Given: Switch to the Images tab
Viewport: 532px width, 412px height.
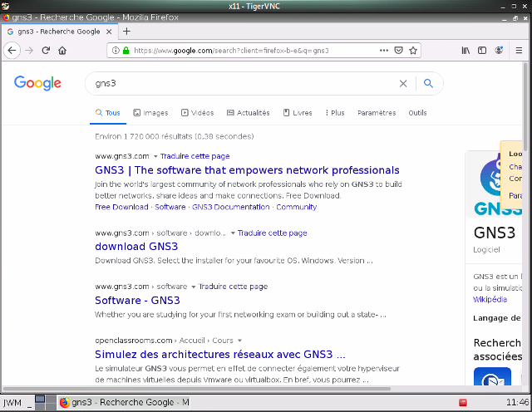Looking at the screenshot, I should pyautogui.click(x=150, y=113).
